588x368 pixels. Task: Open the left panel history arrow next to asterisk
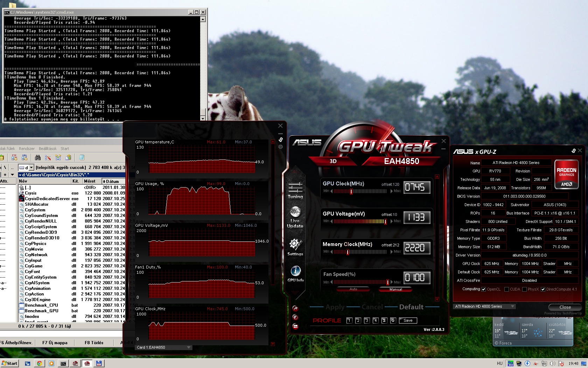pyautogui.click(x=12, y=175)
